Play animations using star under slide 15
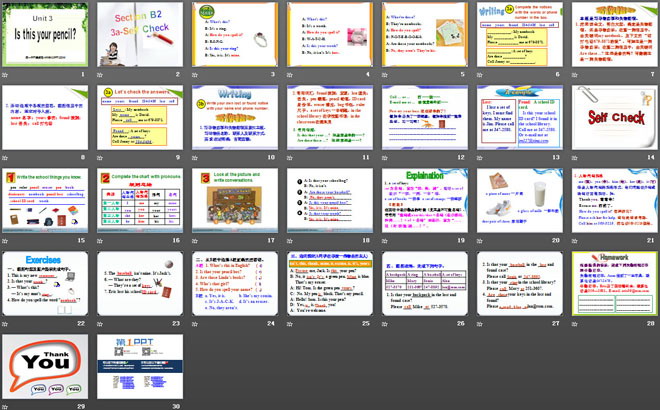The height and width of the screenshot is (410, 660). (x=5, y=241)
